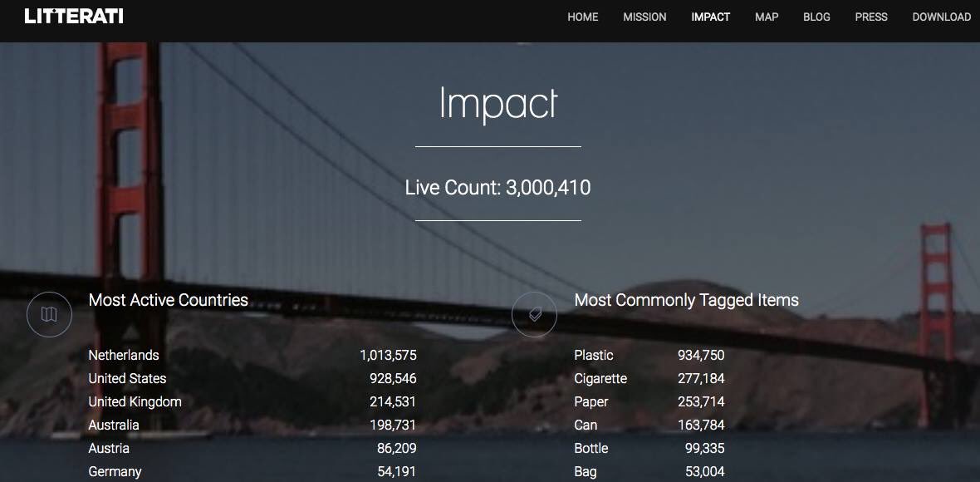Go to the Download page
980x482 pixels.
(941, 17)
